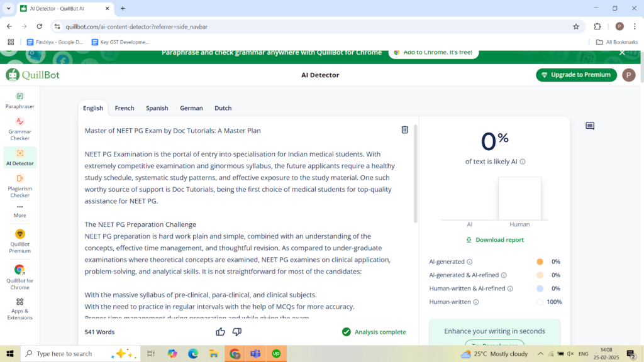The height and width of the screenshot is (362, 644).
Task: Open the tab search dropdown arrow
Action: click(x=8, y=8)
